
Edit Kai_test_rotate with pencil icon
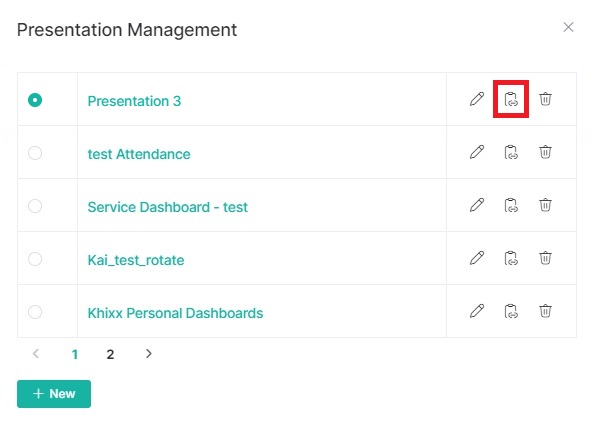(477, 258)
